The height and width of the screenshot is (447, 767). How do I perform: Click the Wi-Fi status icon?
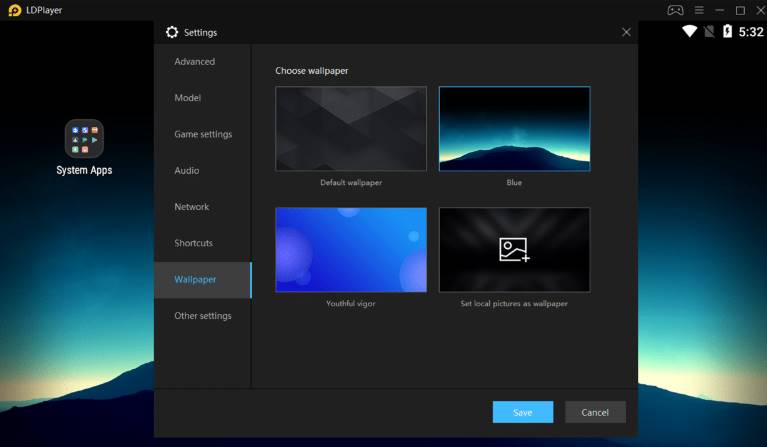coord(689,32)
